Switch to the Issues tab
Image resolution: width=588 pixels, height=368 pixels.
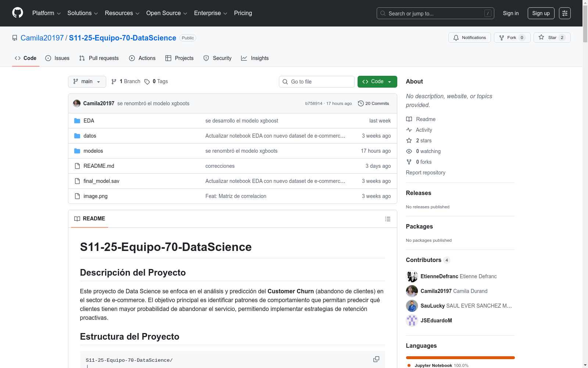57,58
